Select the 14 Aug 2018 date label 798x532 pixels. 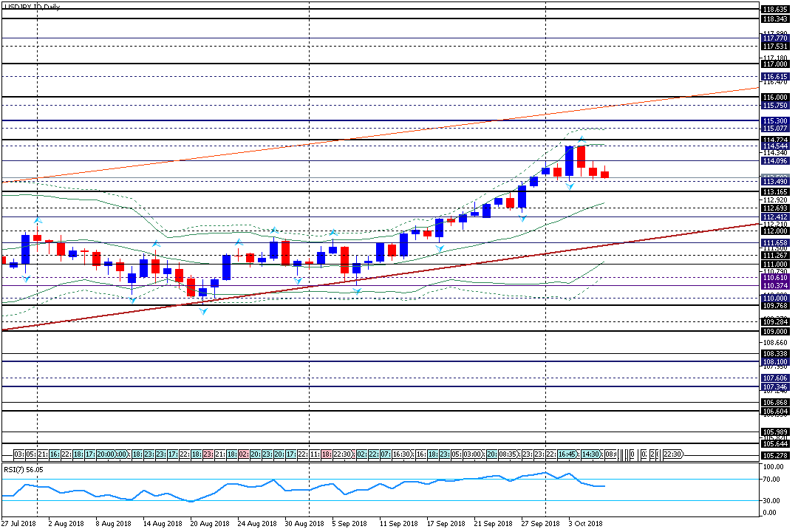tap(163, 524)
